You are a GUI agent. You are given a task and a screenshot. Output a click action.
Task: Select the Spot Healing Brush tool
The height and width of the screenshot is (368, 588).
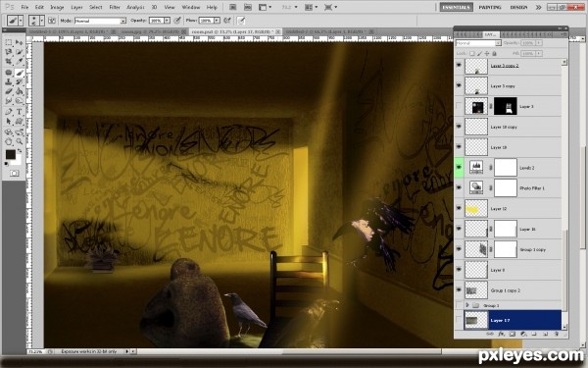9,73
